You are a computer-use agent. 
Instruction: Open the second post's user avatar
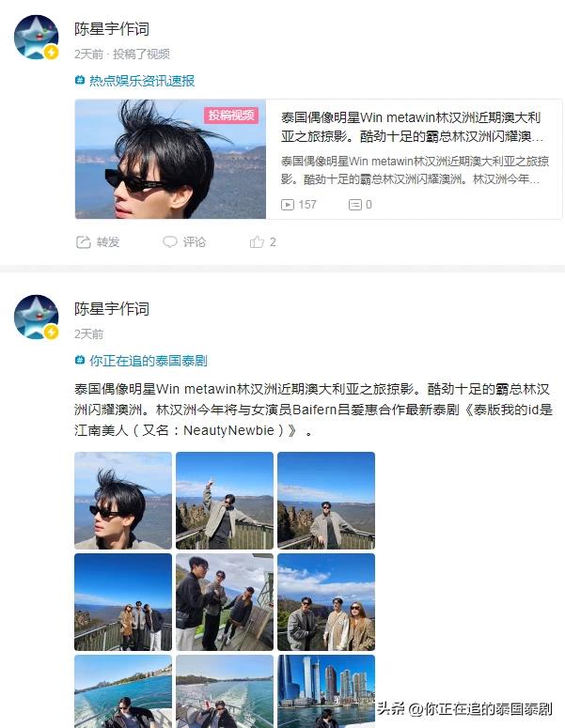click(37, 318)
